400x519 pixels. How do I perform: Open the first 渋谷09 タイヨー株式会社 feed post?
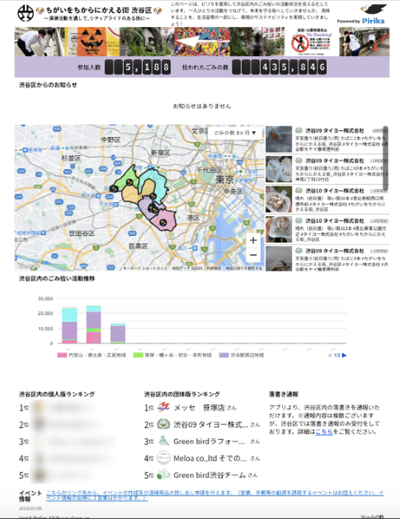(x=327, y=139)
